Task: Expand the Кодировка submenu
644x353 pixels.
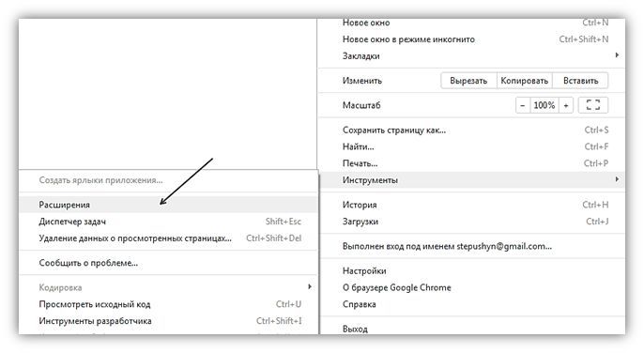Action: coord(168,287)
